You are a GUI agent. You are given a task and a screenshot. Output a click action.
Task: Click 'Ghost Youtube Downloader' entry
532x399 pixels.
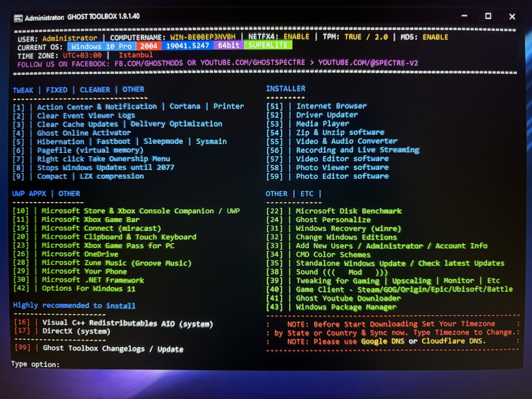348,298
